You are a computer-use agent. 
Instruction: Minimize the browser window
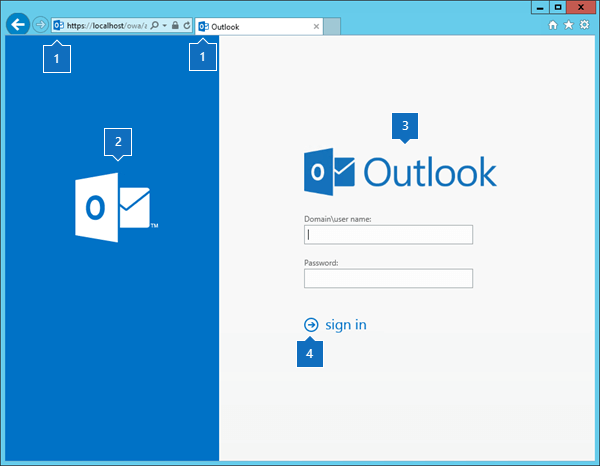tap(540, 7)
